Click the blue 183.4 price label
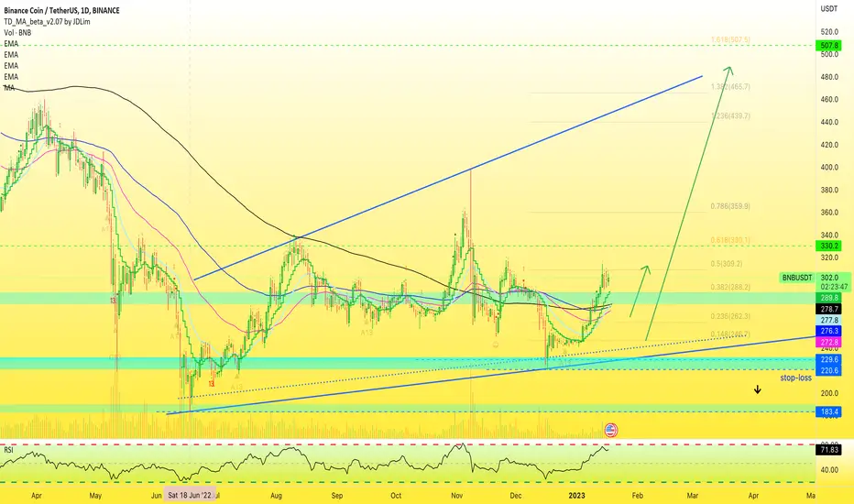Image resolution: width=854 pixels, height=504 pixels. click(x=828, y=412)
